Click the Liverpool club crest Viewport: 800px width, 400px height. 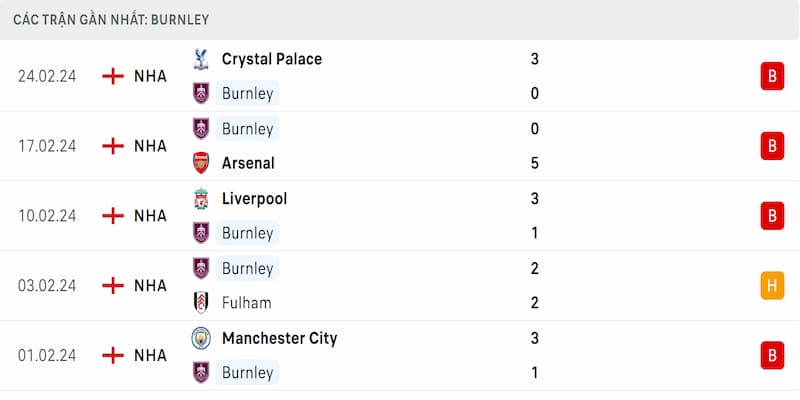tap(202, 199)
